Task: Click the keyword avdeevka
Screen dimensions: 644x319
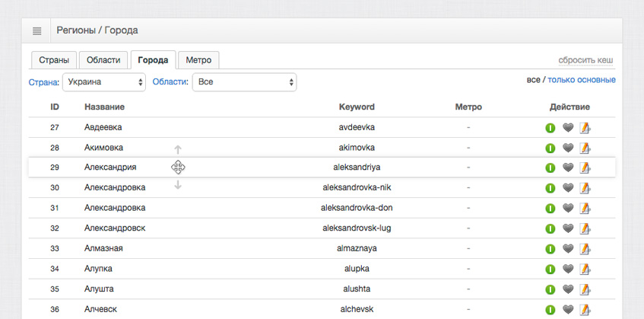Action: coord(357,127)
